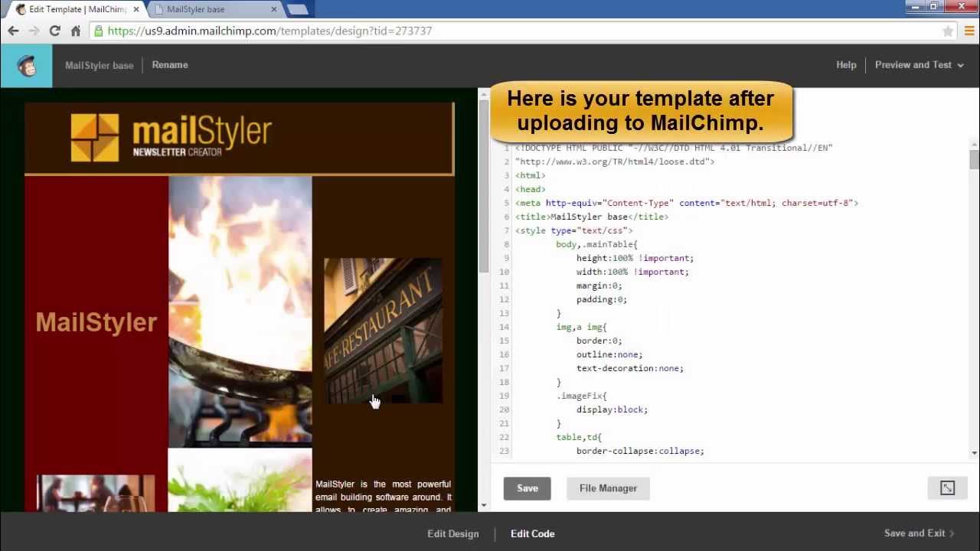Click the code editor vertical scrollbar
The image size is (980, 551).
(974, 159)
